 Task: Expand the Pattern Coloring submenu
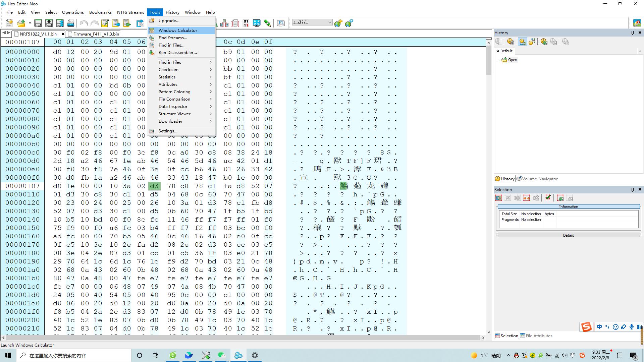[x=181, y=92]
